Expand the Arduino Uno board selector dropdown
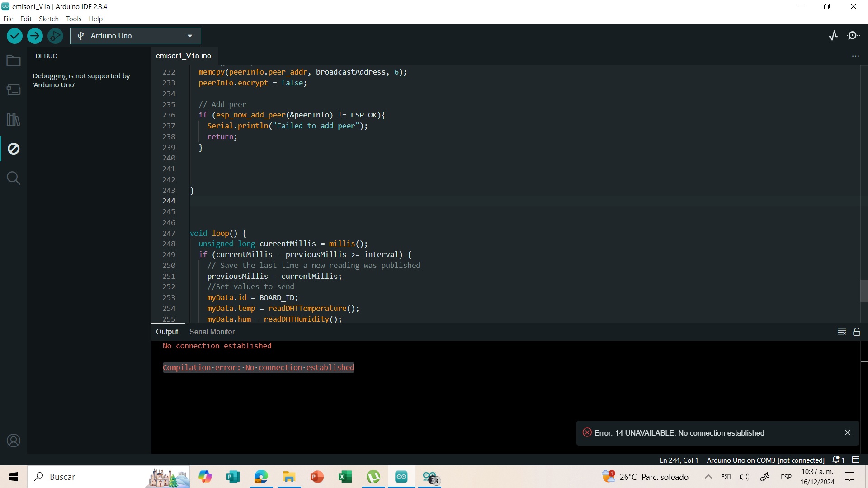This screenshot has width=868, height=488. (x=189, y=36)
